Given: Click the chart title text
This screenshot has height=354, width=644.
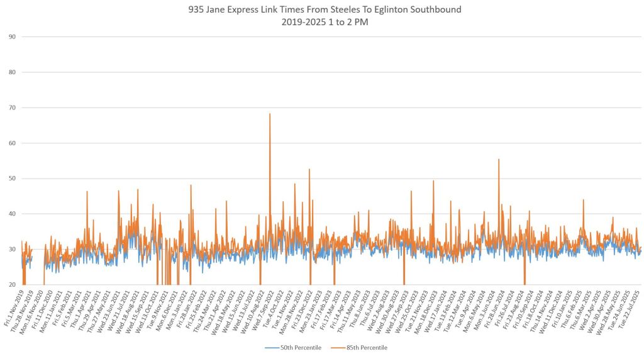Looking at the screenshot, I should point(321,8).
